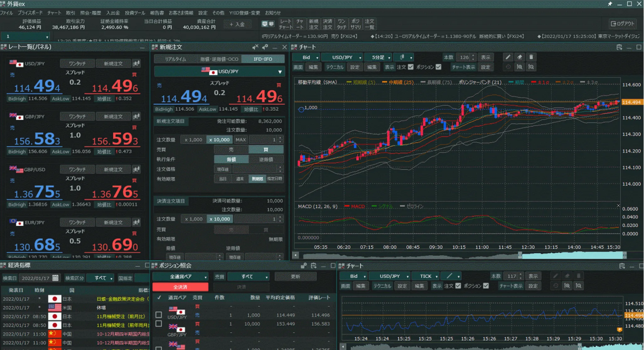Click the trash delete icon in upper chart
The image size is (644, 350).
click(531, 57)
